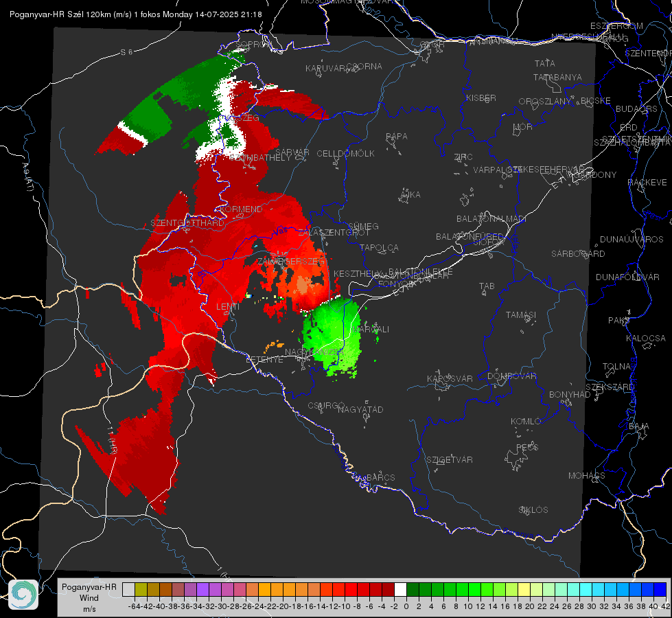Select the MOR city label
This screenshot has width=672, height=618.
(523, 126)
